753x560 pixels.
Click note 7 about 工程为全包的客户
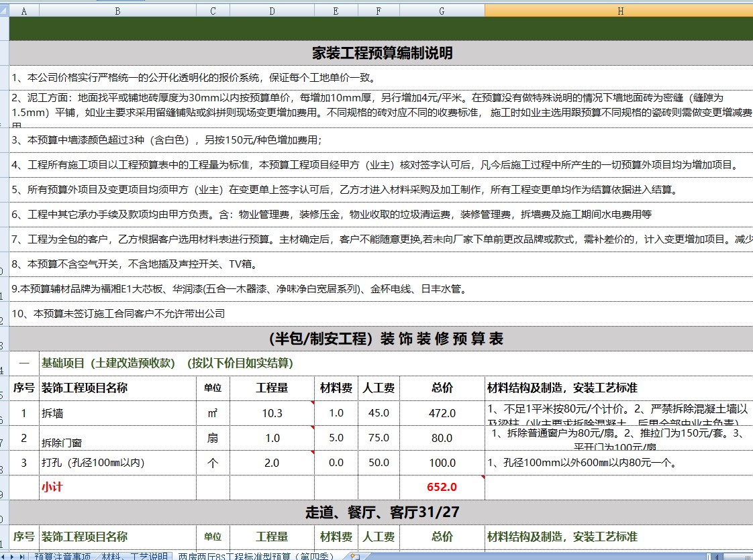[x=381, y=239]
